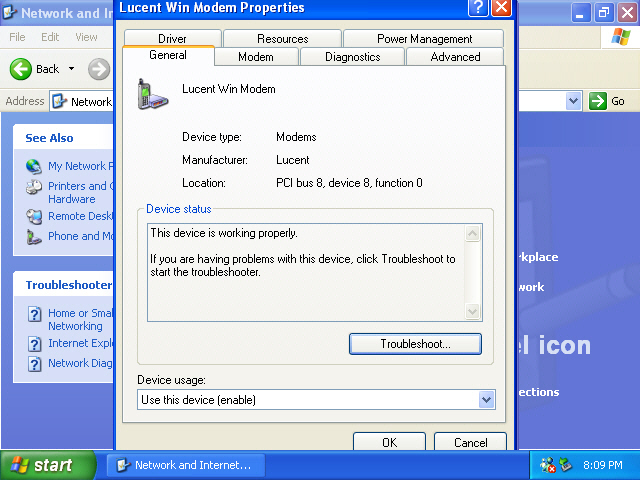Open the Internet Explorer troubleshooter link

click(x=80, y=343)
